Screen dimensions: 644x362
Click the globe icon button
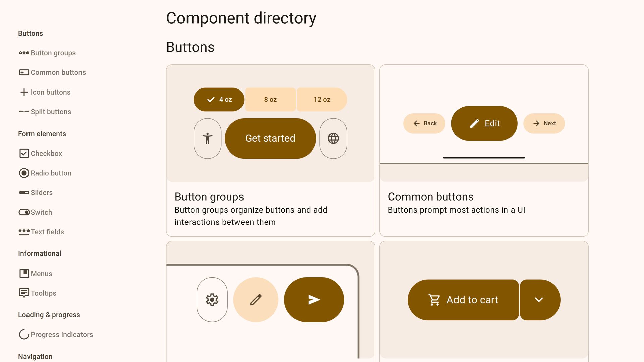point(333,138)
